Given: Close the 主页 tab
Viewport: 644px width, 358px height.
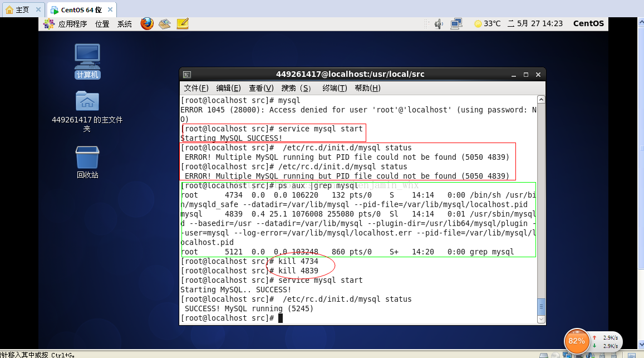Looking at the screenshot, I should pos(38,9).
